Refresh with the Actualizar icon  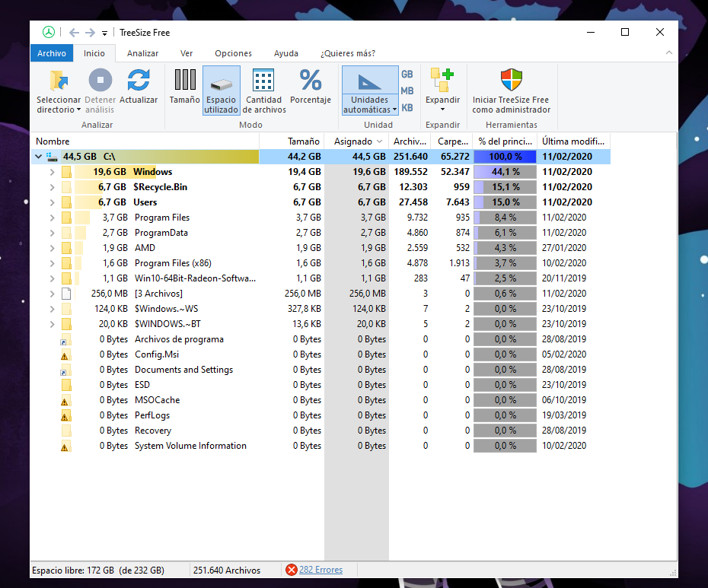(138, 81)
